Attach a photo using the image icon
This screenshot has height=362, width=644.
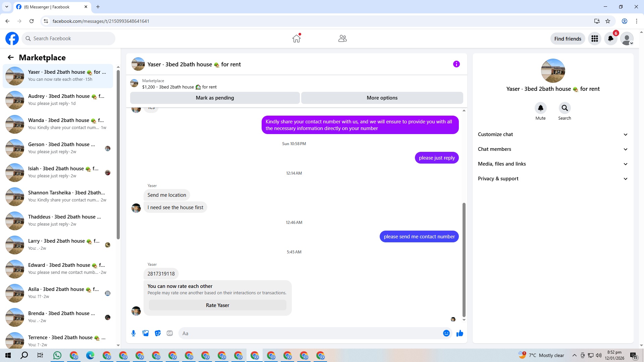[x=146, y=333]
